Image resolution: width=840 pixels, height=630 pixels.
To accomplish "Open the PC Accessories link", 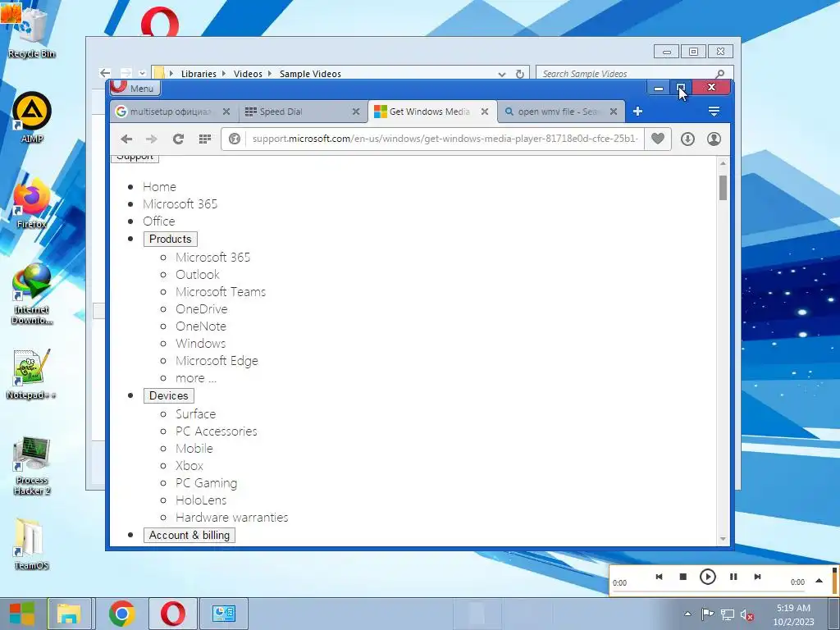I will pyautogui.click(x=217, y=431).
